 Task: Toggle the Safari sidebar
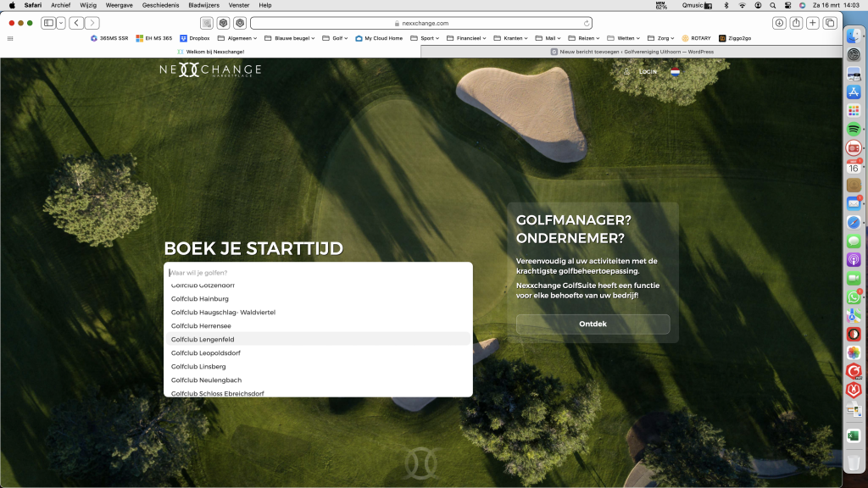[x=48, y=23]
